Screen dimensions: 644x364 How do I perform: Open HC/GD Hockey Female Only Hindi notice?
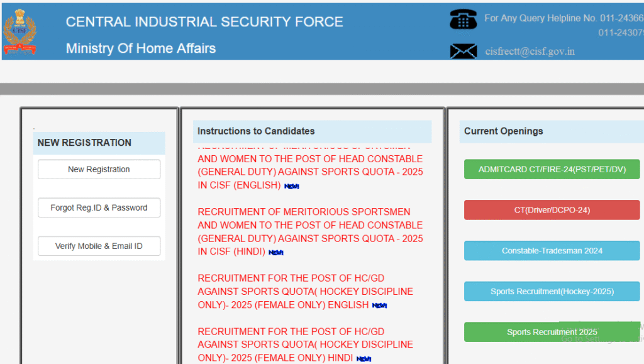coord(305,345)
